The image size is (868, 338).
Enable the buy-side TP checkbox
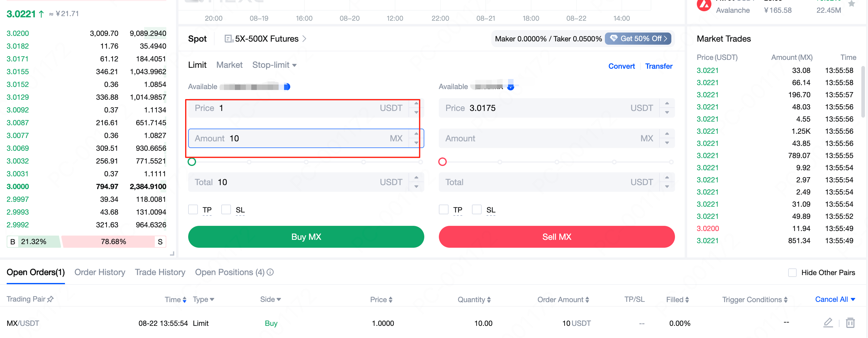tap(193, 209)
